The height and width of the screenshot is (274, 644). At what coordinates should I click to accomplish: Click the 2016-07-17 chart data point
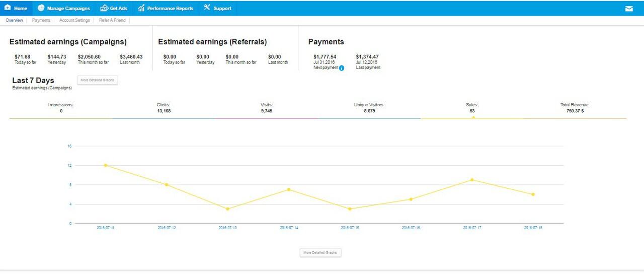coord(472,180)
